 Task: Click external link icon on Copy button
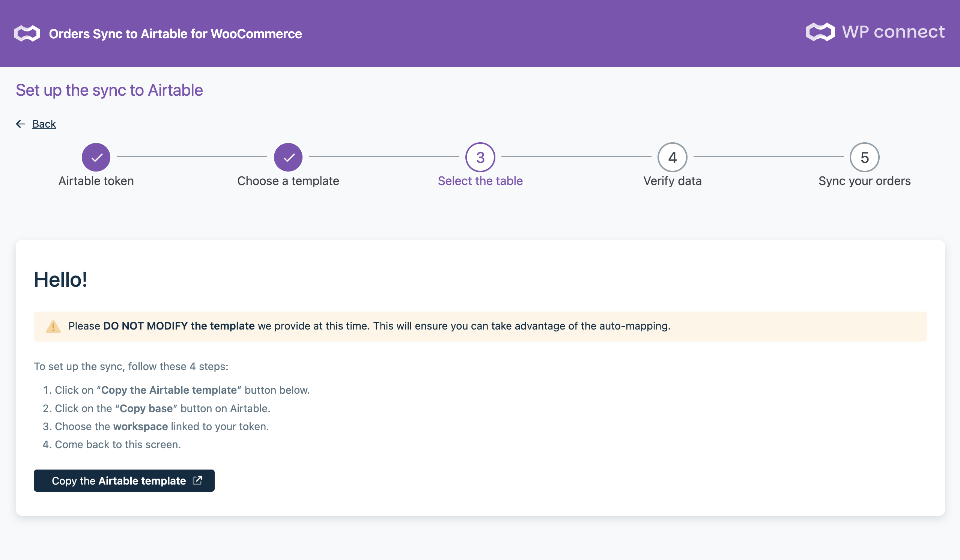197,480
